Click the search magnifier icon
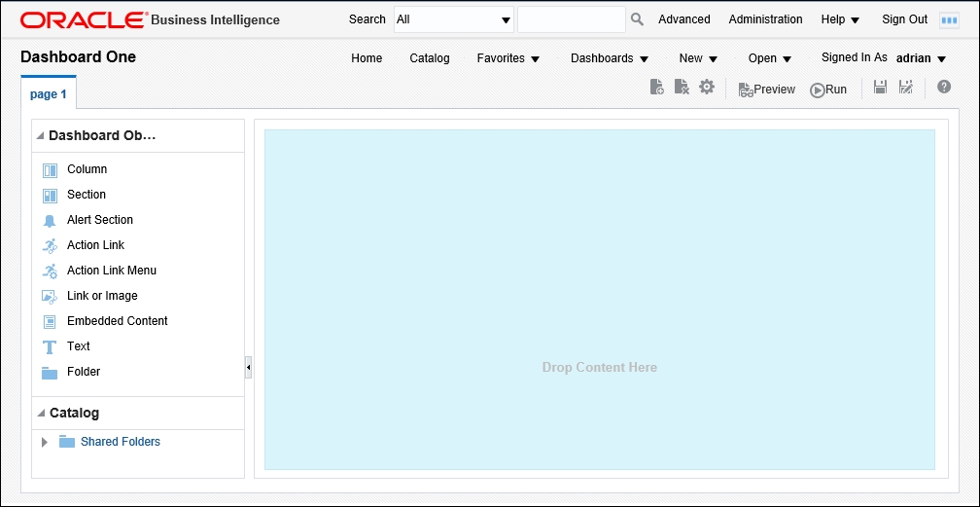 tap(637, 19)
